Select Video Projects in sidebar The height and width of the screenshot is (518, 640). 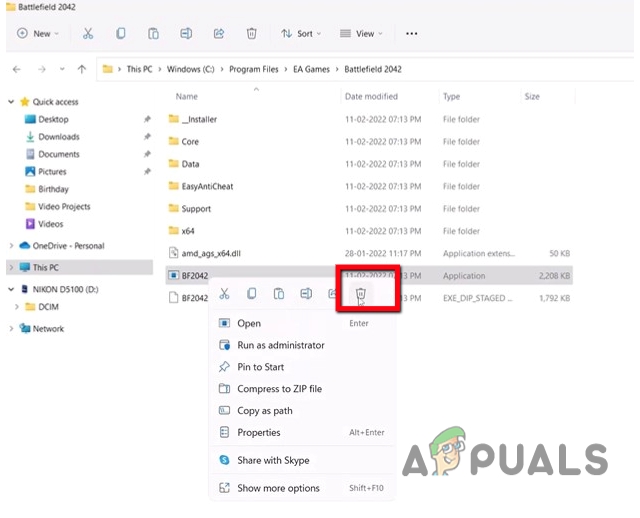click(x=64, y=207)
